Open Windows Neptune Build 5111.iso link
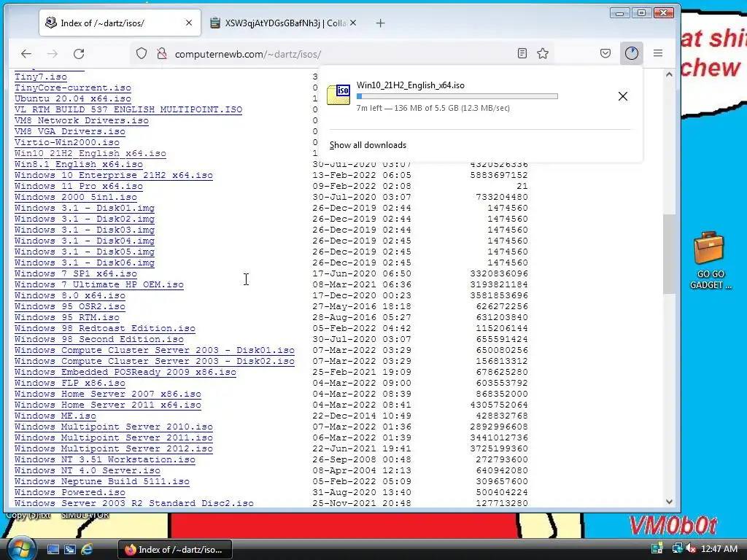This screenshot has width=747, height=560. [x=102, y=482]
